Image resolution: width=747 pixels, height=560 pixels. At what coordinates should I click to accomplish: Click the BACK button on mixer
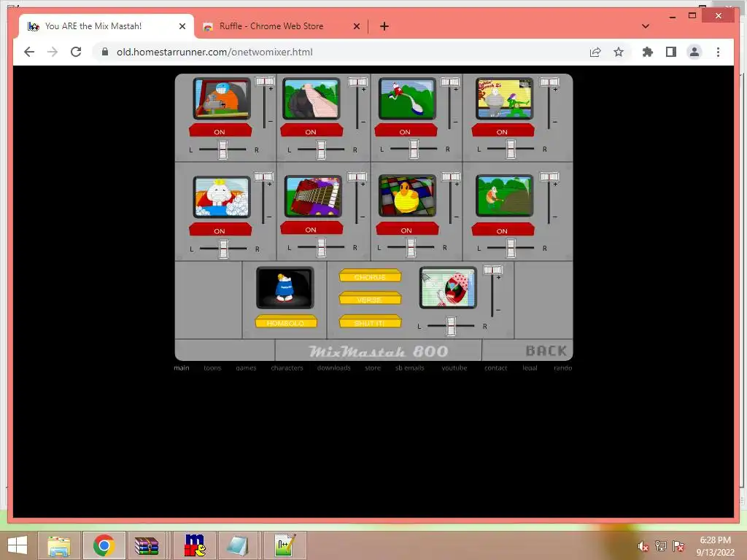tap(546, 351)
